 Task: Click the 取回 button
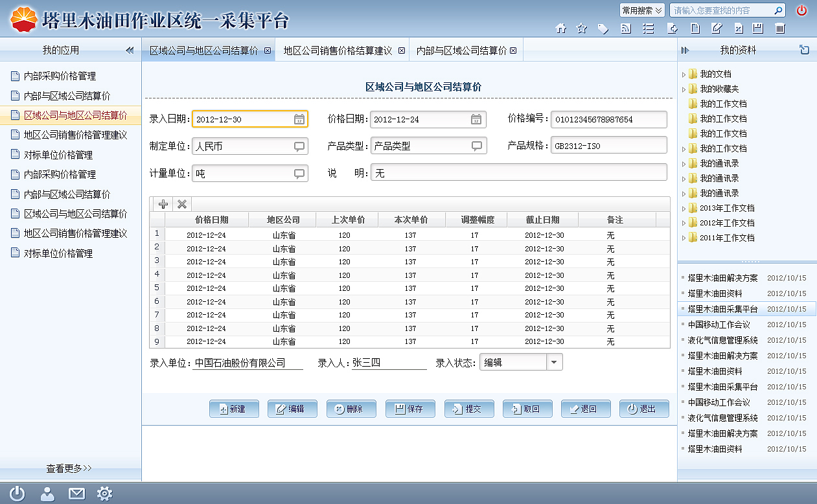click(x=527, y=409)
